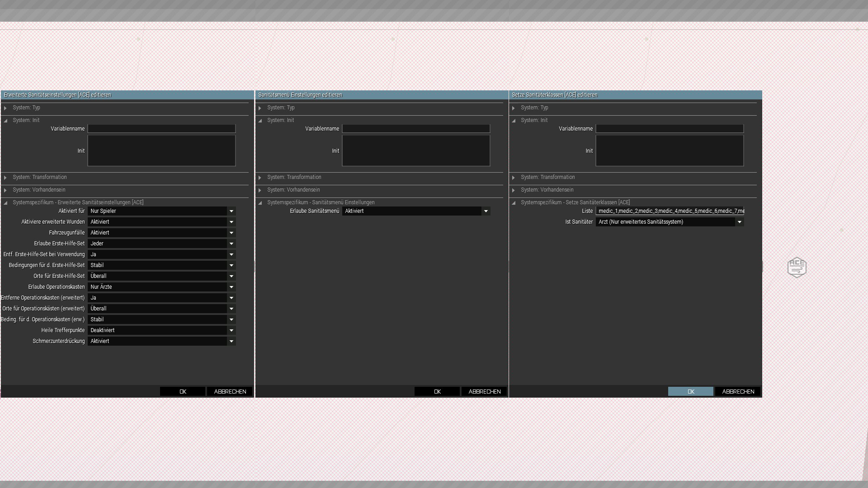Click OK in Setze Sanitäterklassen dialog
Screen dimensions: 868x488
point(690,391)
